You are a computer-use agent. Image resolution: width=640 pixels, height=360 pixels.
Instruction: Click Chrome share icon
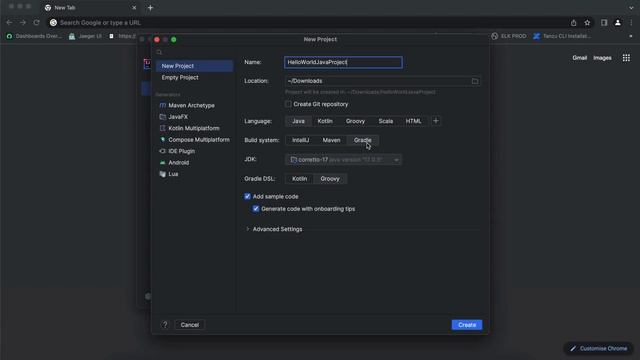[x=573, y=23]
